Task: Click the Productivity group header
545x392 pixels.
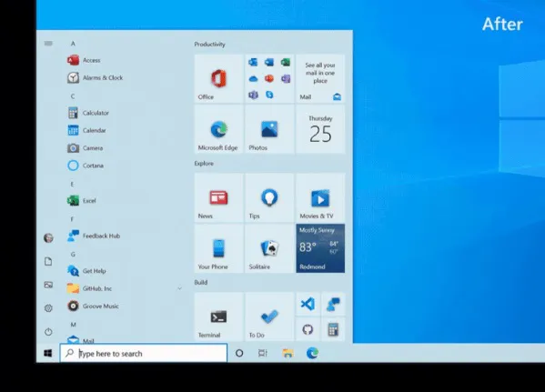Action: coord(209,45)
